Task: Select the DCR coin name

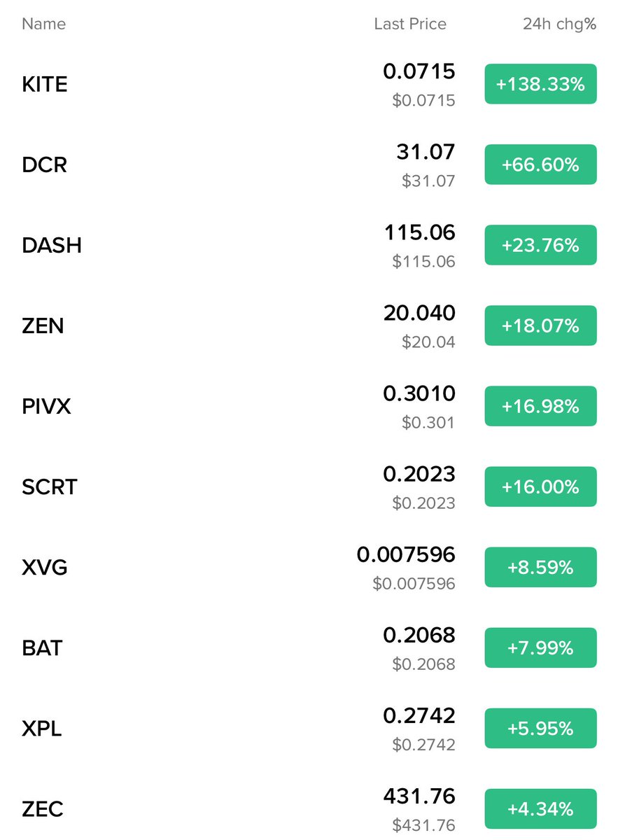Action: tap(44, 165)
